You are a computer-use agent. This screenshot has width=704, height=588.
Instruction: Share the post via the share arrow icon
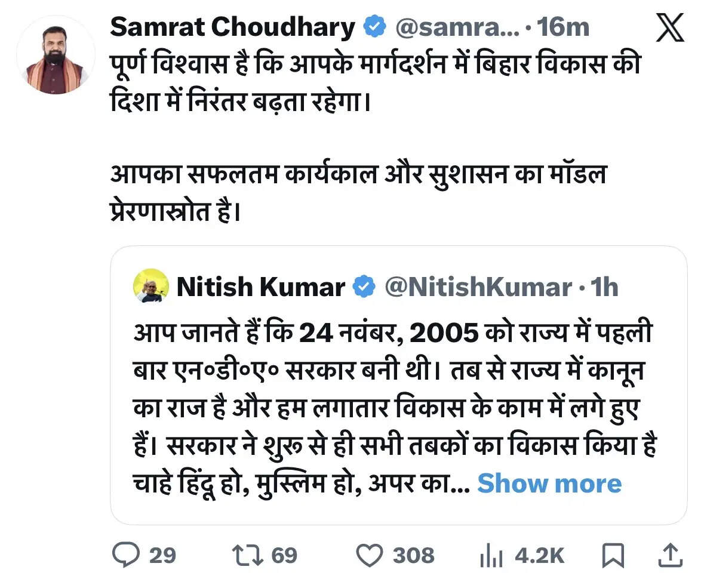coord(671,555)
